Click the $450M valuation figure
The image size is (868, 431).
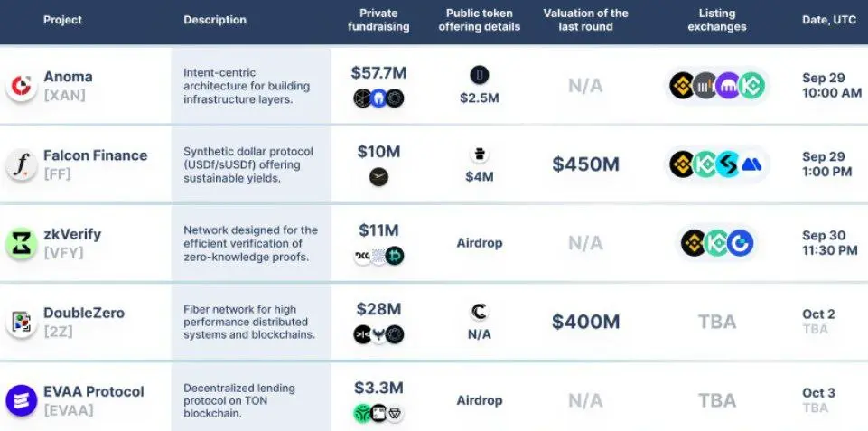[x=585, y=164]
